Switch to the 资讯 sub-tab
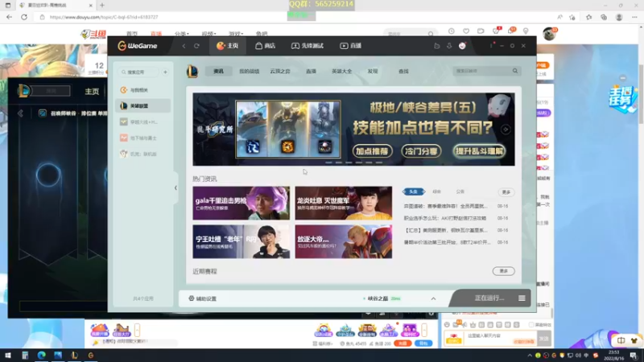Screen dimensions: 644x362 click(x=218, y=72)
